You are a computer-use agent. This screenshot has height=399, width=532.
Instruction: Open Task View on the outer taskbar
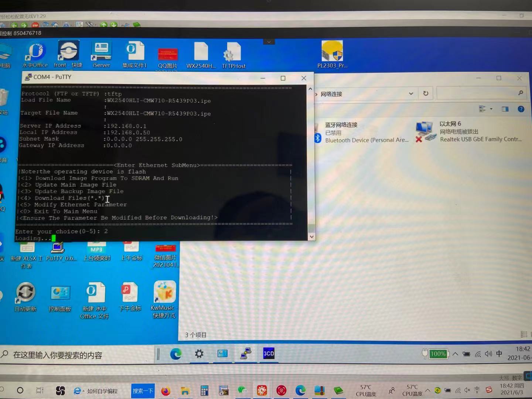(40, 391)
